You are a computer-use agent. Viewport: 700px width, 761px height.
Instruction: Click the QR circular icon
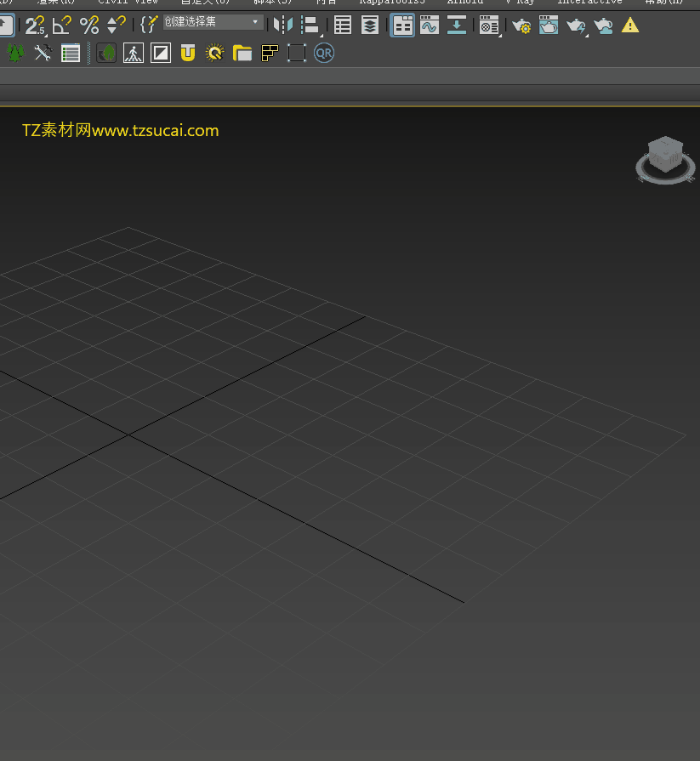[x=324, y=54]
